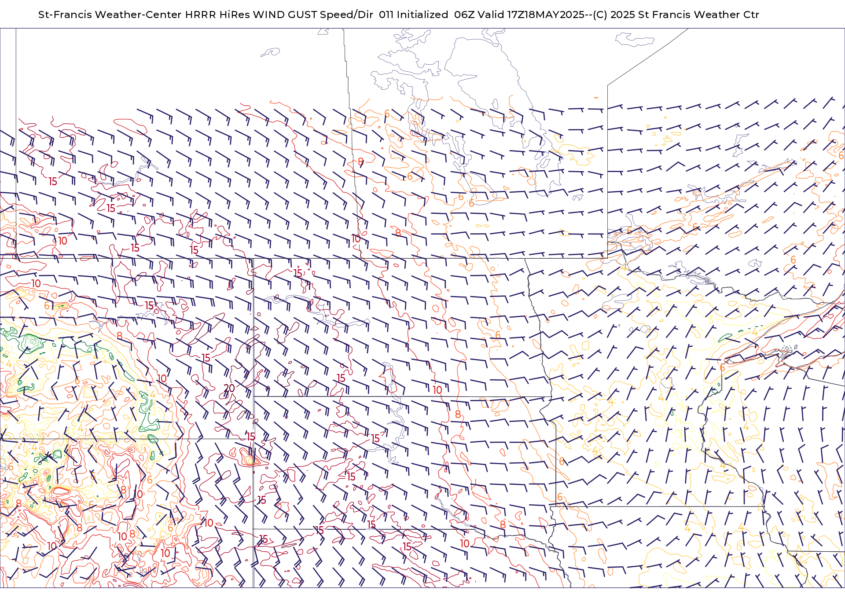Click the "20" gust contour label
Image resolution: width=845 pixels, height=616 pixels.
229,388
